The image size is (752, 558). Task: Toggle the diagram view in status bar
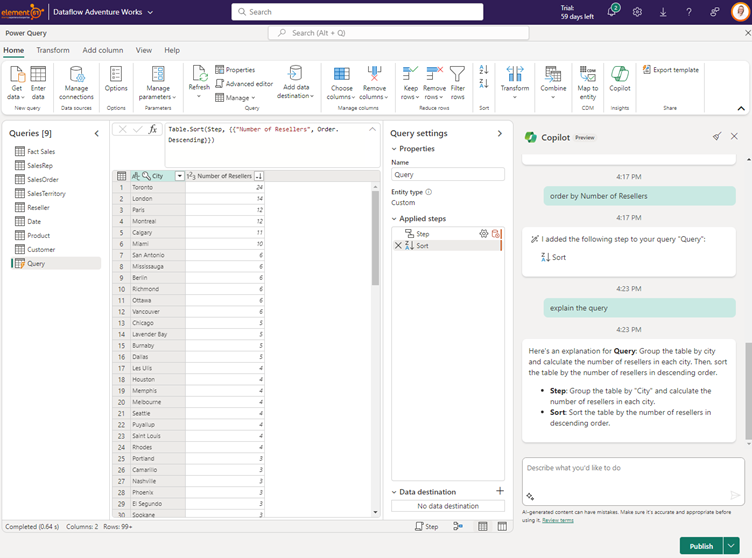point(459,526)
